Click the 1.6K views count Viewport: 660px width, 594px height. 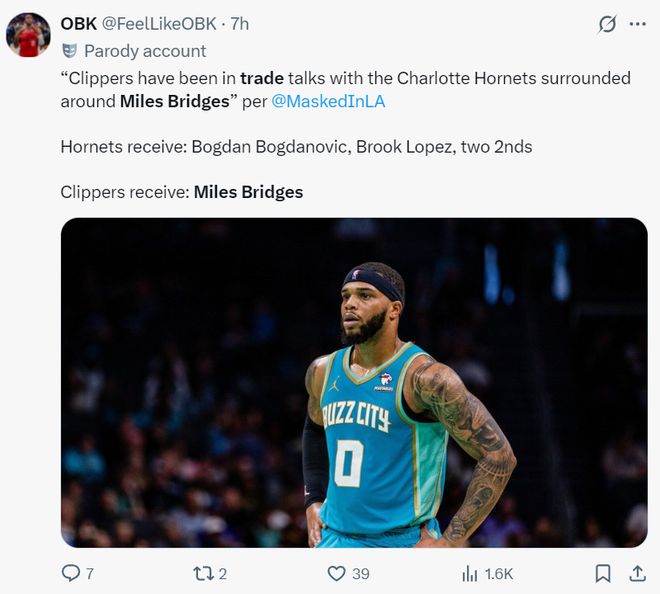pos(499,573)
